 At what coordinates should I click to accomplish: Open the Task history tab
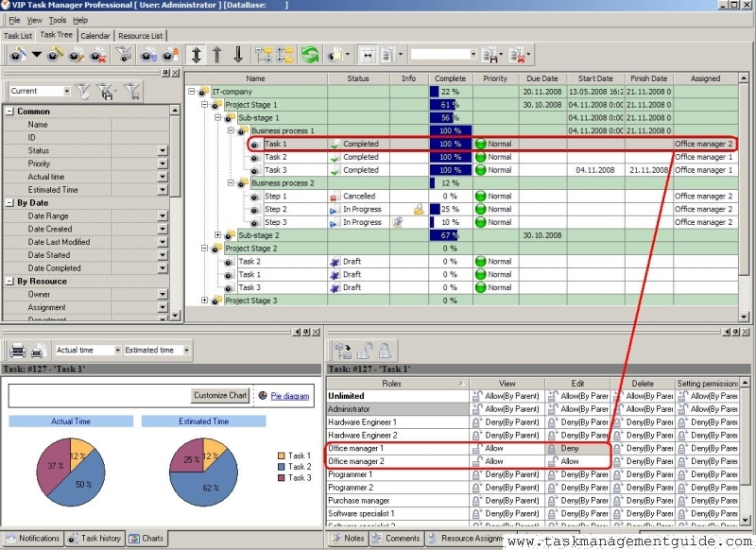click(95, 539)
